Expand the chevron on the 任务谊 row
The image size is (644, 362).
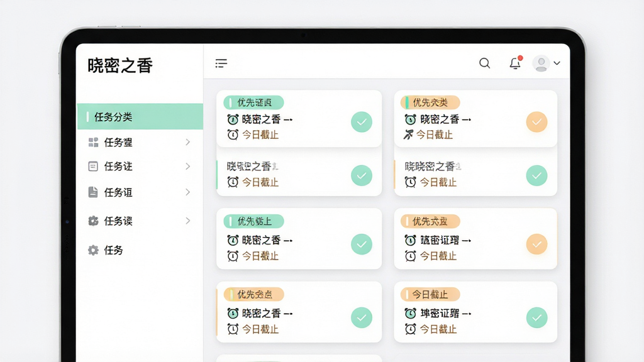(187, 192)
